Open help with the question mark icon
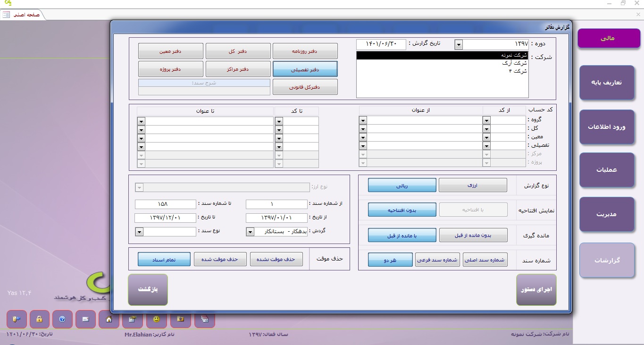The width and height of the screenshot is (644, 345). (62, 319)
